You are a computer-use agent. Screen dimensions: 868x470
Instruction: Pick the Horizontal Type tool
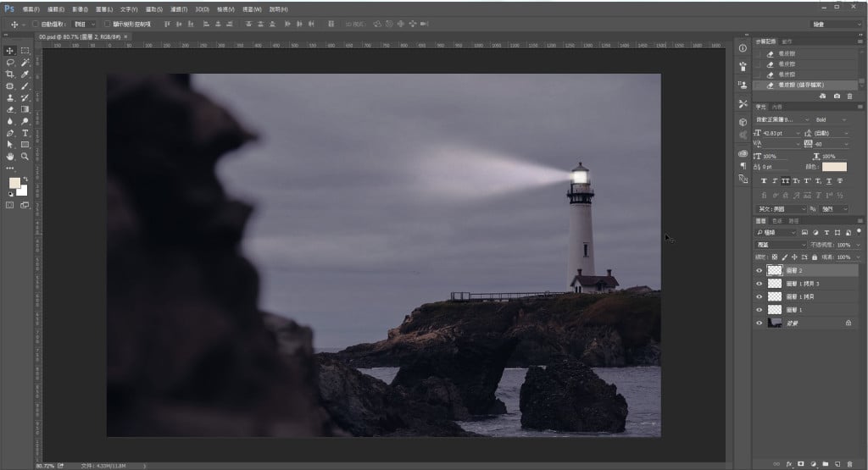(x=25, y=133)
